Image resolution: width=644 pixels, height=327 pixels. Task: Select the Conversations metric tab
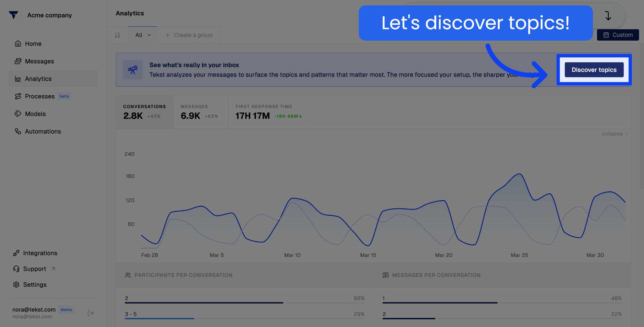145,112
